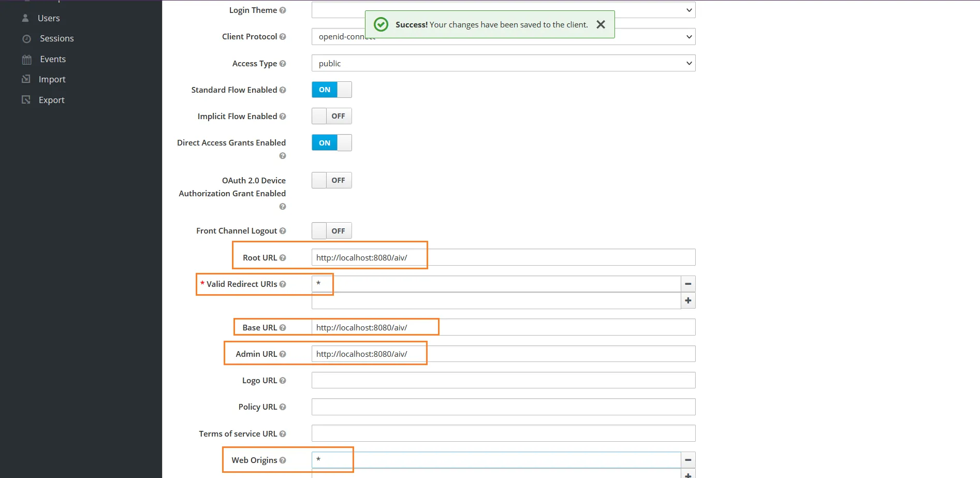Image resolution: width=980 pixels, height=478 pixels.
Task: Remove the Valid Redirect URI entry
Action: coord(688,284)
